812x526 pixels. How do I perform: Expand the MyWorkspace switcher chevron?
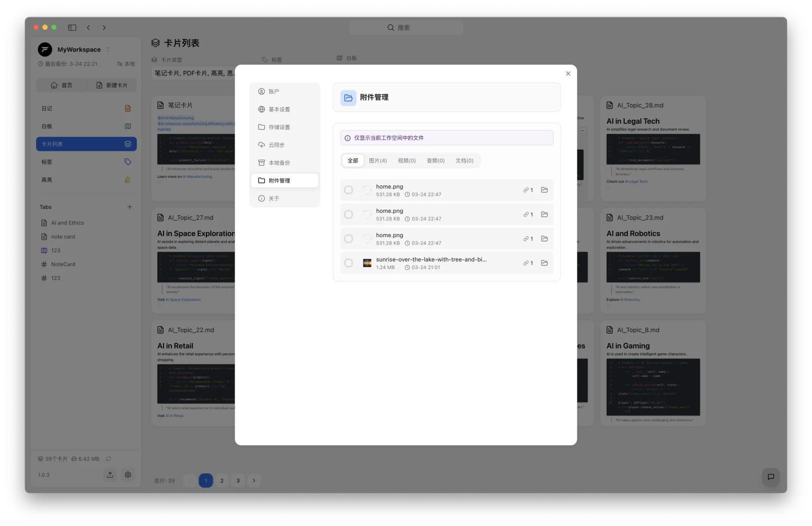coord(108,50)
